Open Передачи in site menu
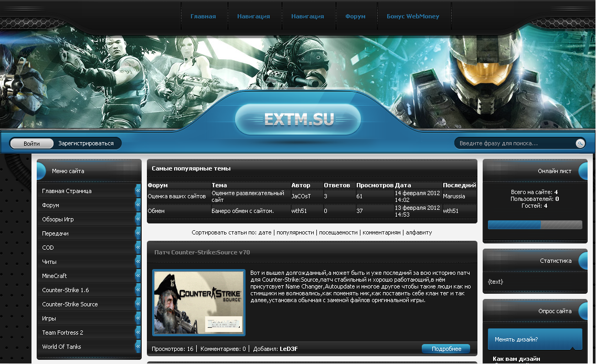The height and width of the screenshot is (364, 596). point(55,233)
